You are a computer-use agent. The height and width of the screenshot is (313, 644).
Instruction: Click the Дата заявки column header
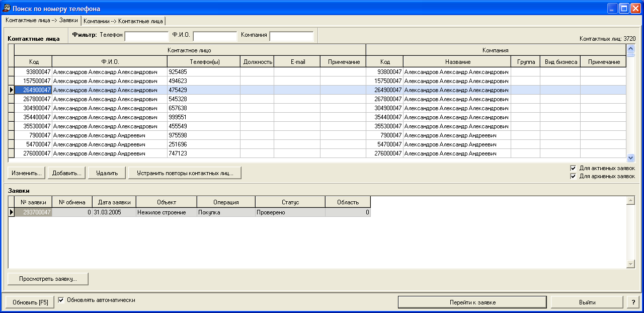point(114,202)
